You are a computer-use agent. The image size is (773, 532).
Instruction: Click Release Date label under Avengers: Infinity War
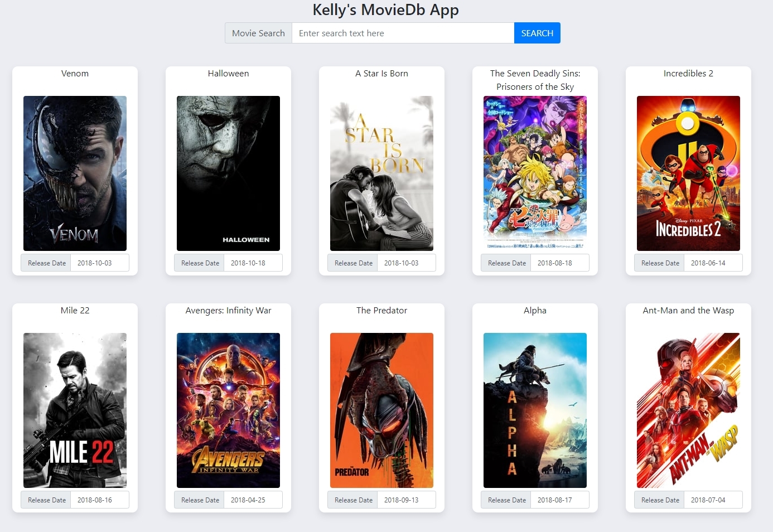[x=200, y=500]
